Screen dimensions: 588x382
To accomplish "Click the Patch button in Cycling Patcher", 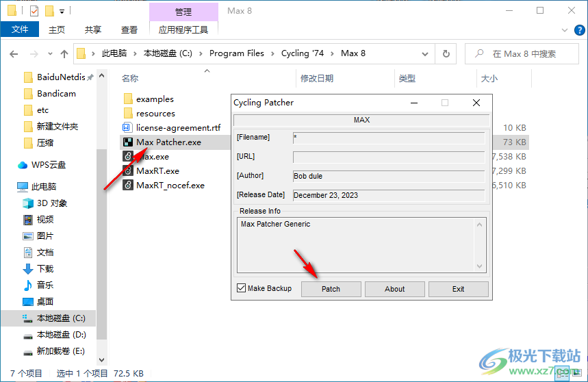I will point(331,289).
